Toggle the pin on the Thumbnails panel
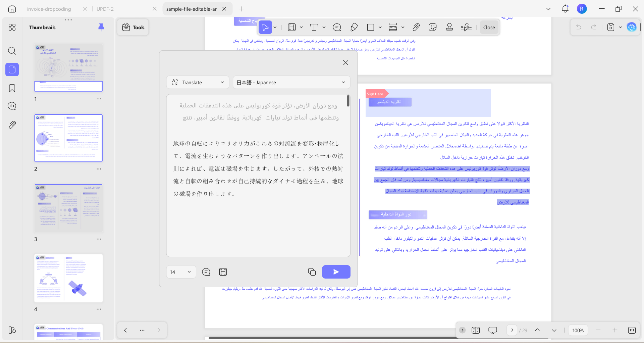This screenshot has width=644, height=343. [101, 27]
